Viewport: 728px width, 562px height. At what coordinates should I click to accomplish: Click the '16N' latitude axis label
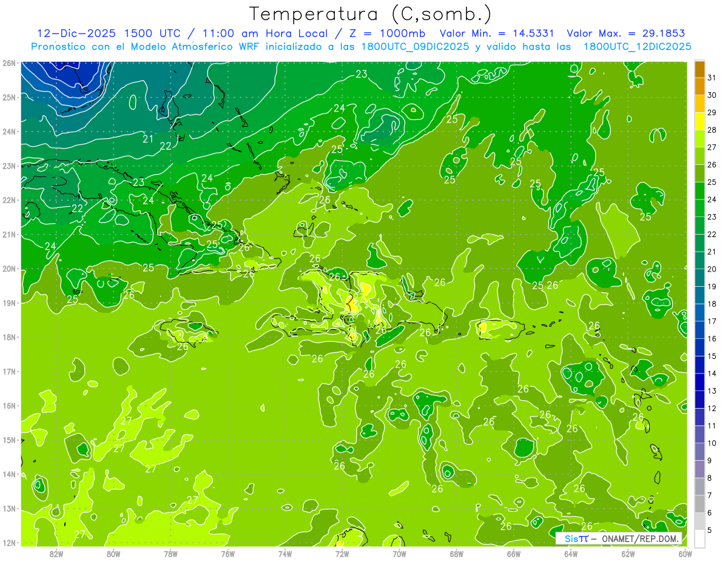(9, 406)
